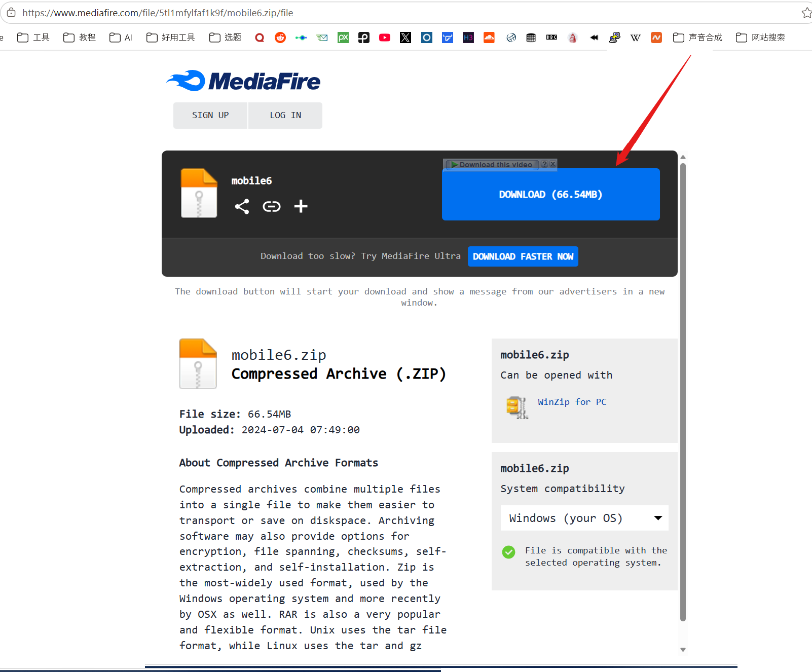Click DOWNLOAD FASTER NOW button
Screen dimensions: 812x672
(x=523, y=256)
